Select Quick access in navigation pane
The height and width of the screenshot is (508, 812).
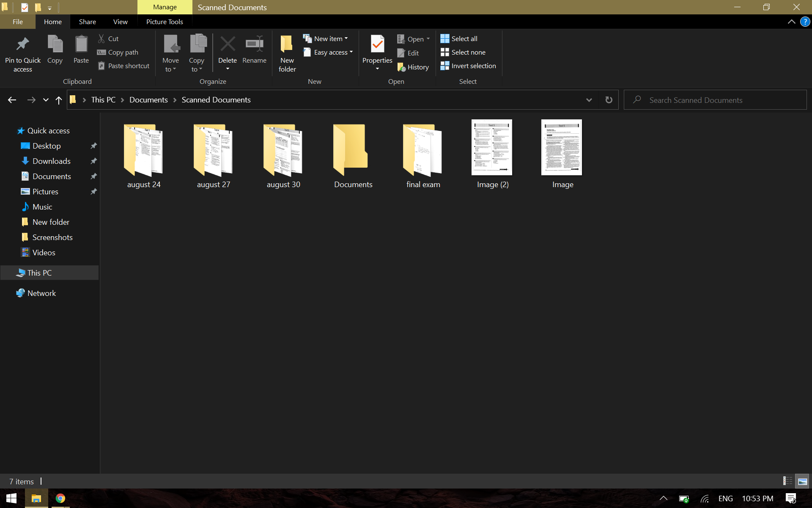pyautogui.click(x=49, y=131)
